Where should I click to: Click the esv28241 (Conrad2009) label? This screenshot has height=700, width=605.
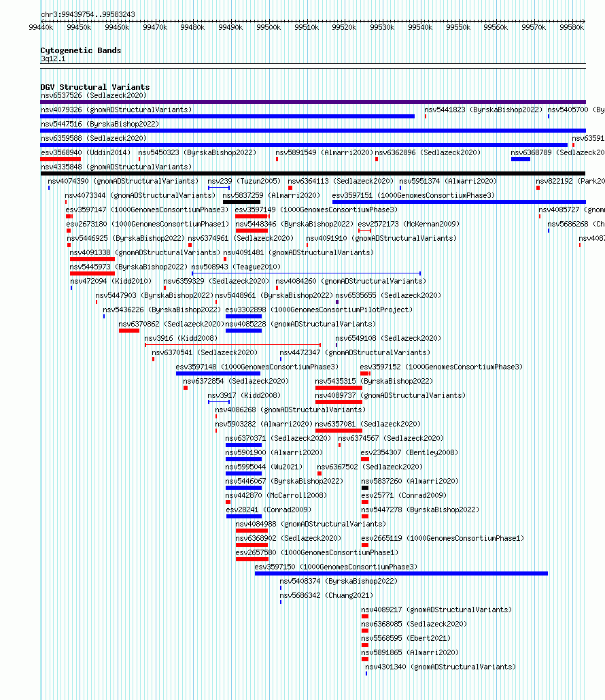[x=269, y=510]
